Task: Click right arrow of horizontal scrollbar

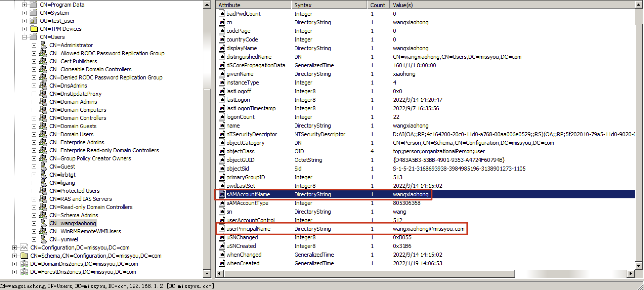Action: (630, 274)
